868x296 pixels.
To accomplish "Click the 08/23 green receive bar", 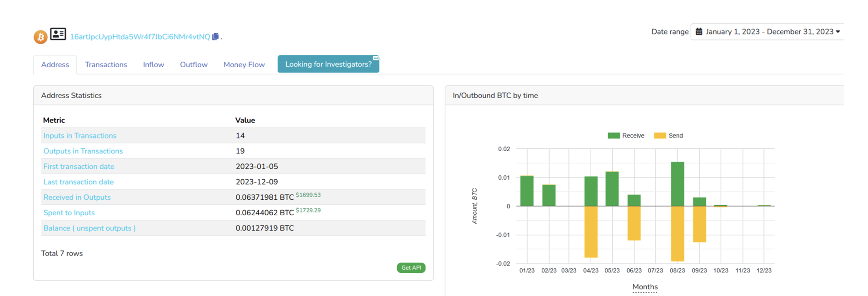I will [x=678, y=184].
